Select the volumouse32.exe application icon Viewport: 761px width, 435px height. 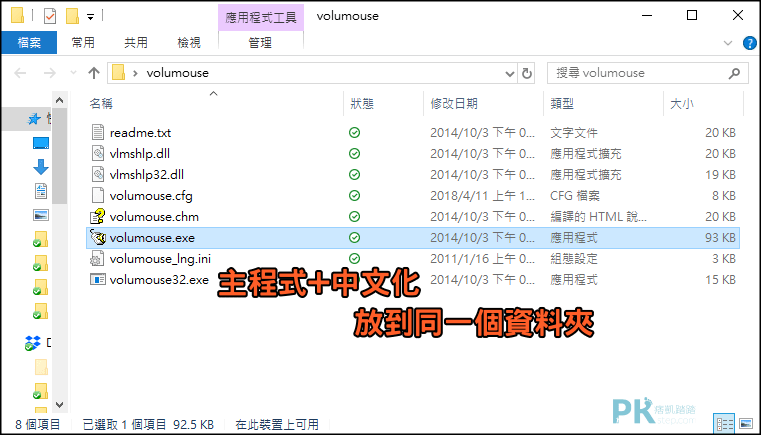(x=98, y=280)
